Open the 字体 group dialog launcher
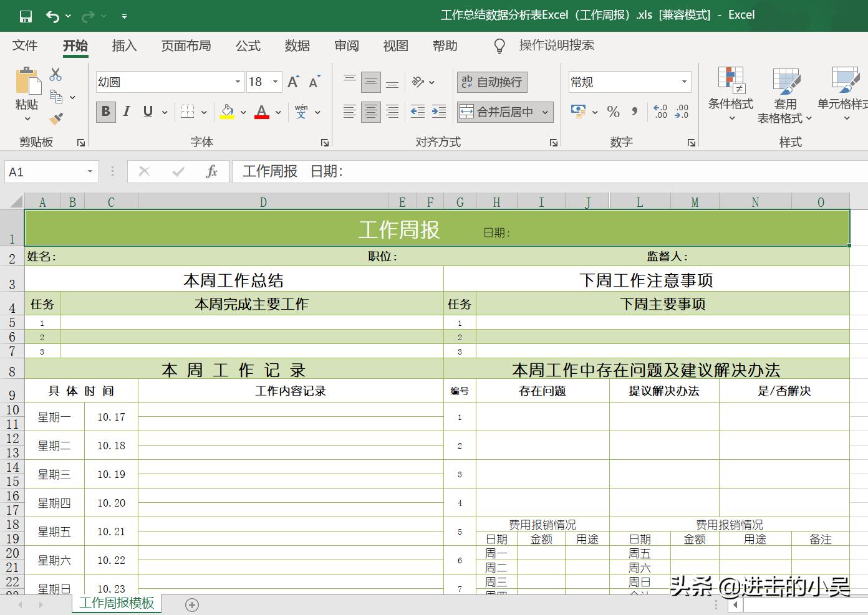The width and height of the screenshot is (868, 615). pyautogui.click(x=325, y=143)
